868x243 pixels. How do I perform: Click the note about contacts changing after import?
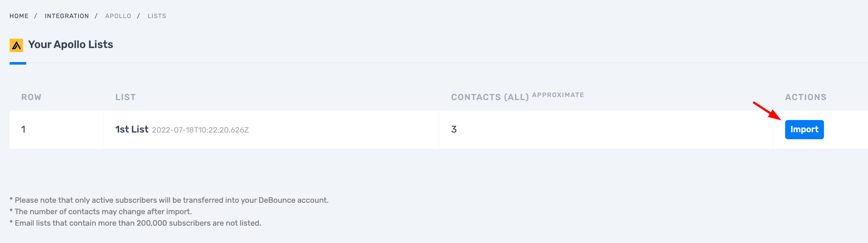coord(101,212)
